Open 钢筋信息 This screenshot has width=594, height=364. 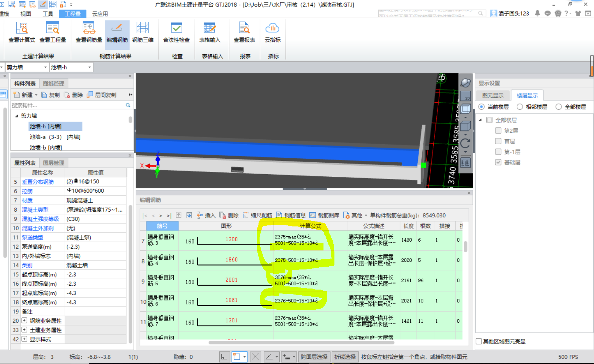point(291,215)
